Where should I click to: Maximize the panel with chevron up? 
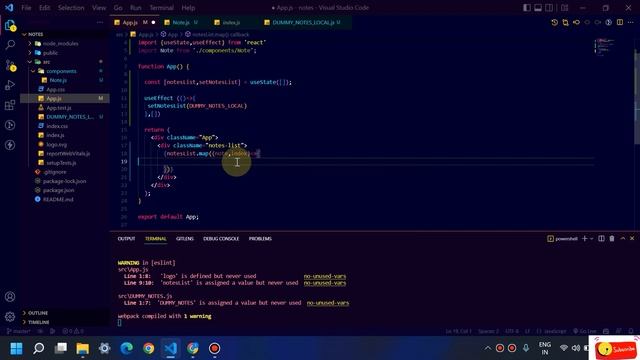(622, 238)
